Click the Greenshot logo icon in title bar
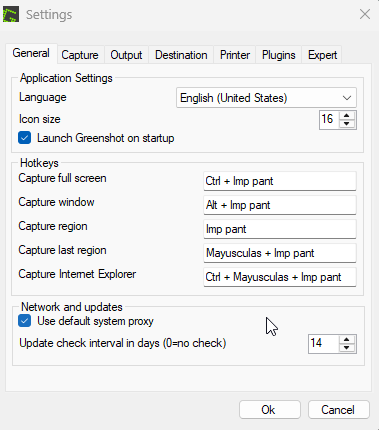The height and width of the screenshot is (430, 379). 11,15
